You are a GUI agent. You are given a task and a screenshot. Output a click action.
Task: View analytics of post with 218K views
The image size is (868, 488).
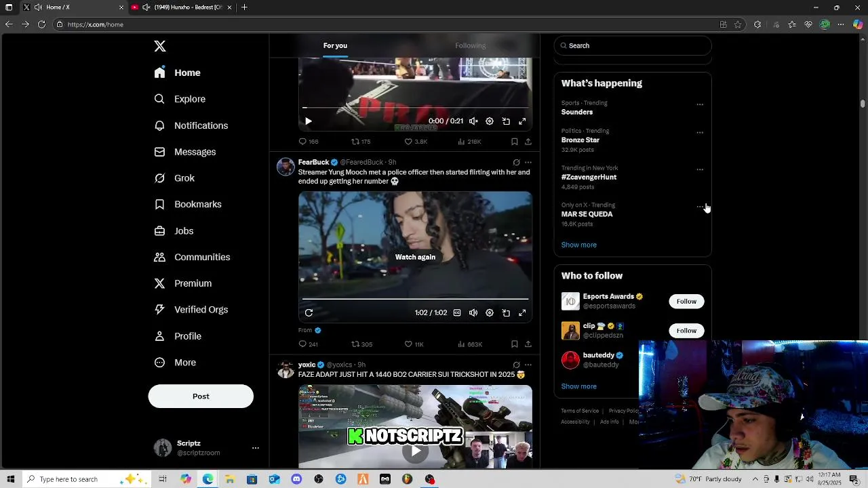tap(469, 142)
